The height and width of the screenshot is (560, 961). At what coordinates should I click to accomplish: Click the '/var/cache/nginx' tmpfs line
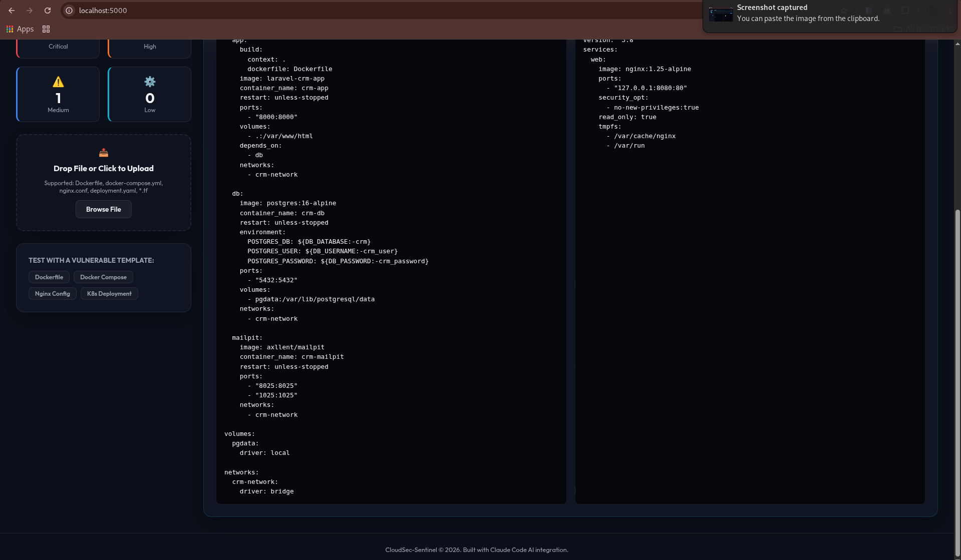[x=641, y=136]
